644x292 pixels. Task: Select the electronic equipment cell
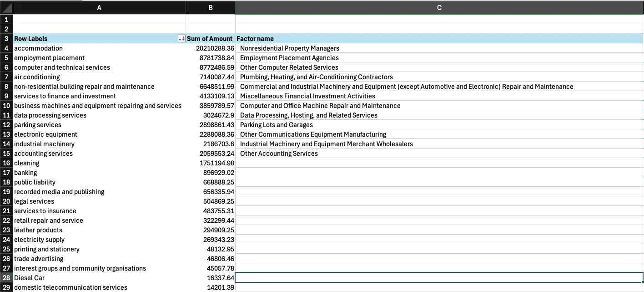(x=99, y=134)
